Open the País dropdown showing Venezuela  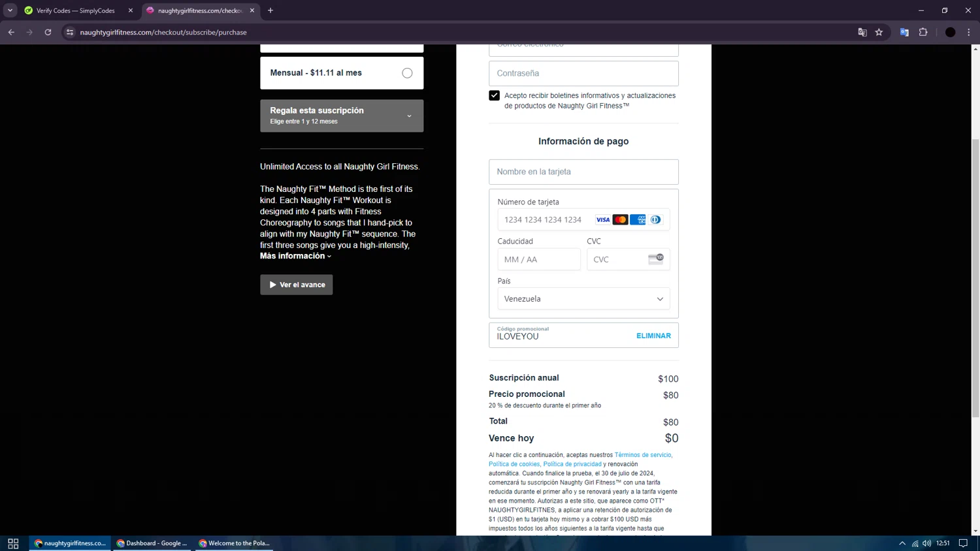pyautogui.click(x=583, y=299)
